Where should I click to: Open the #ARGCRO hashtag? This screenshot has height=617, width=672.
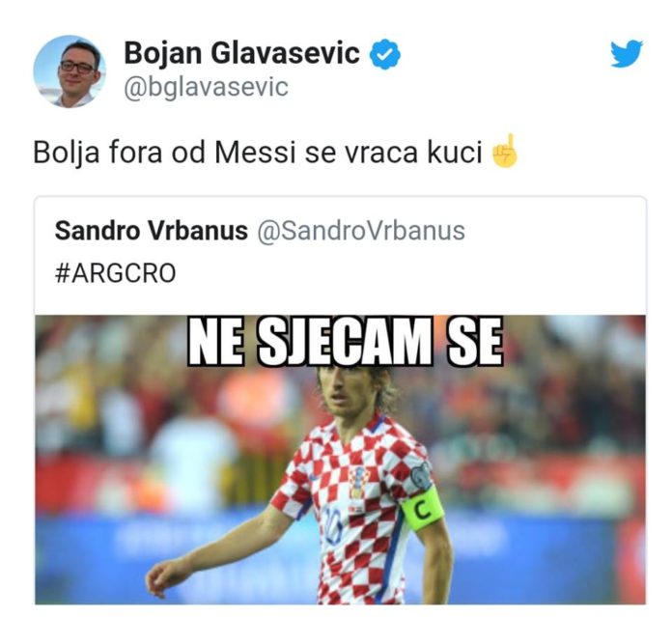115,273
